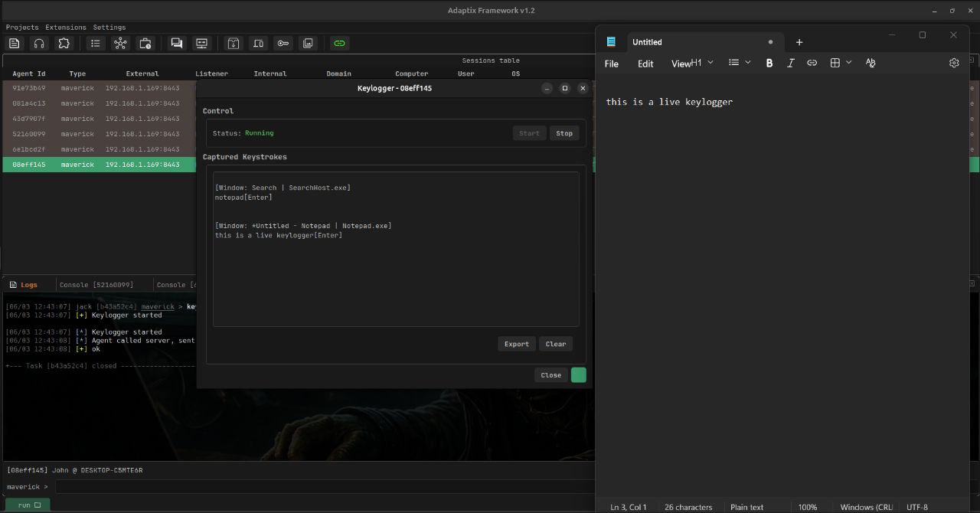The height and width of the screenshot is (513, 980).
Task: Toggle the green link icon in toolbar
Action: (340, 44)
